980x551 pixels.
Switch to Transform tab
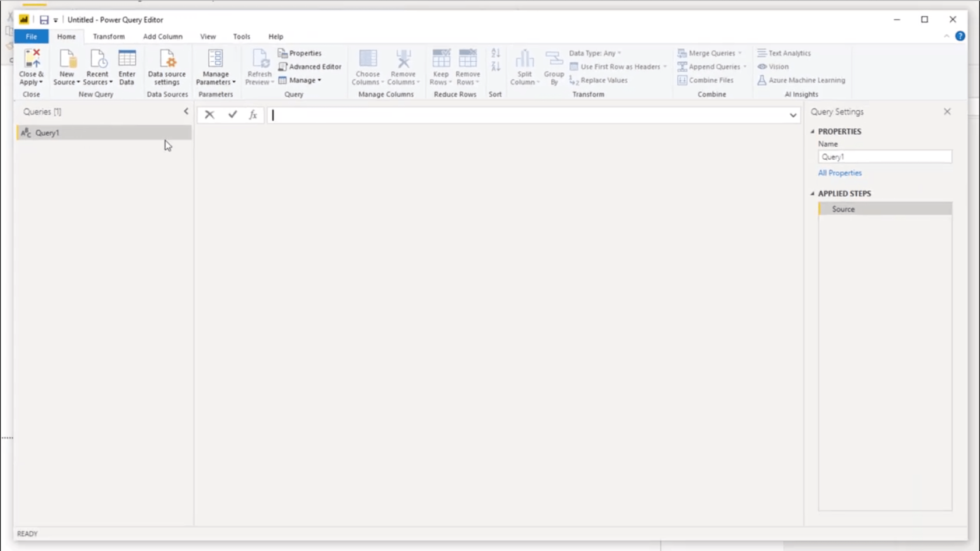coord(109,36)
